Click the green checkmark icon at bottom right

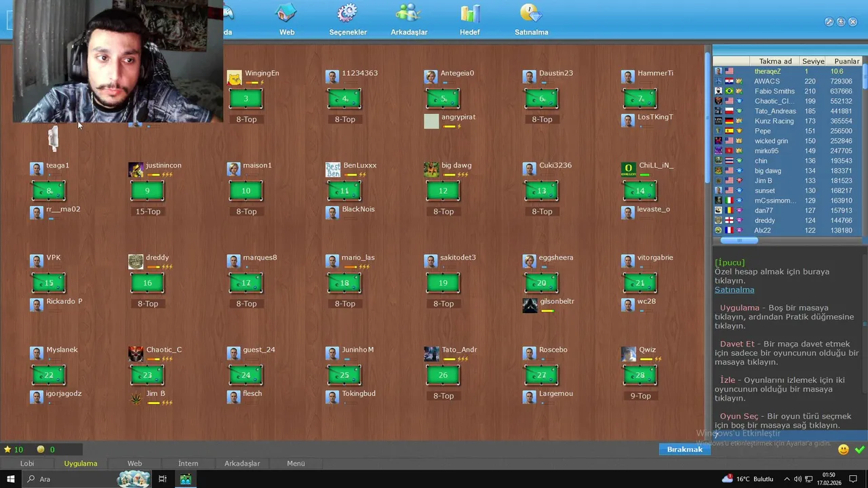[859, 449]
